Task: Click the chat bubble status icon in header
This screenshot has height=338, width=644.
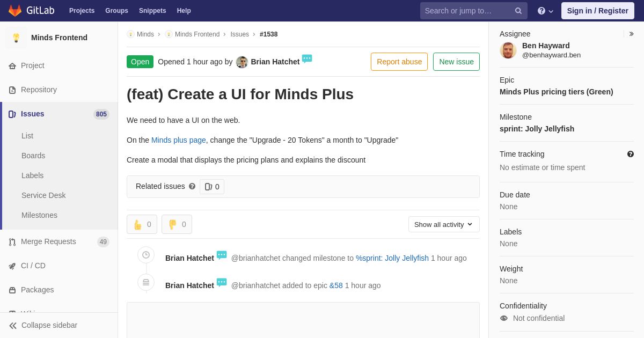Action: tap(307, 58)
